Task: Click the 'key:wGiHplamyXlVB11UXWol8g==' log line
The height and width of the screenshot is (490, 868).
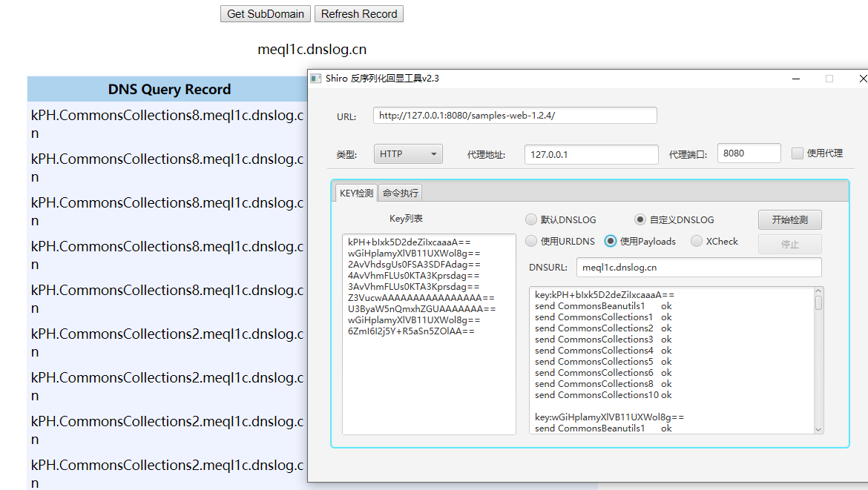Action: (x=609, y=417)
